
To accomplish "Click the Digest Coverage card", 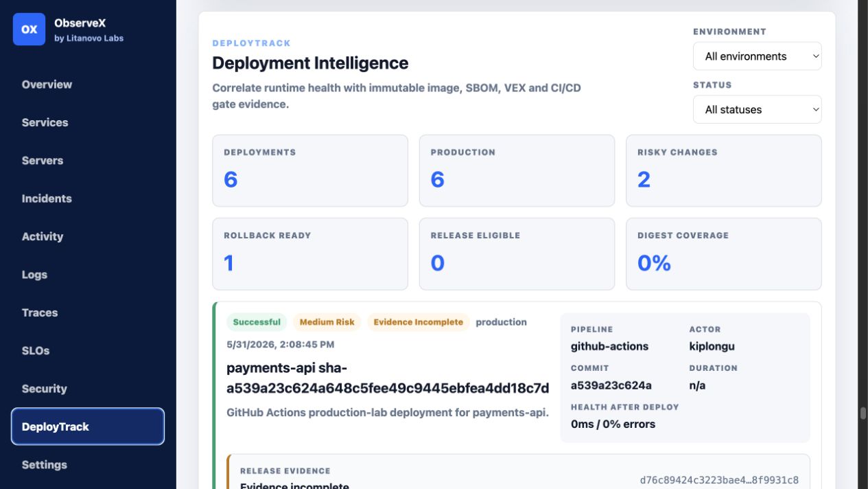I will [723, 254].
